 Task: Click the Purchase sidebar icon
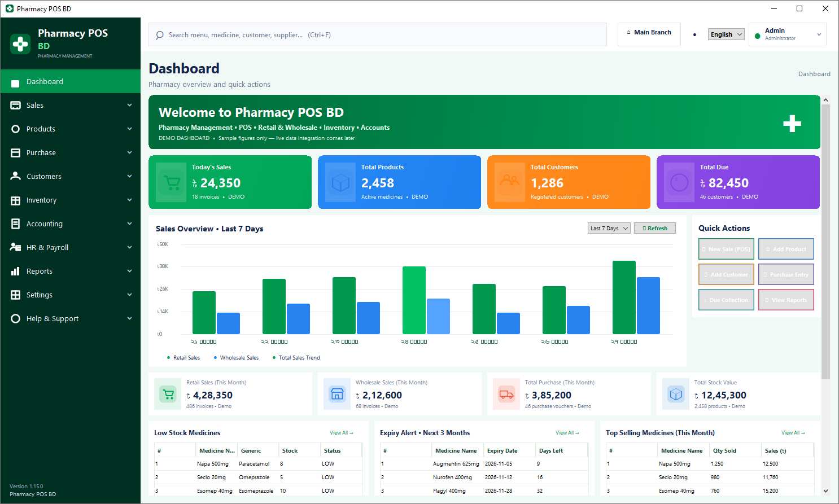[15, 152]
